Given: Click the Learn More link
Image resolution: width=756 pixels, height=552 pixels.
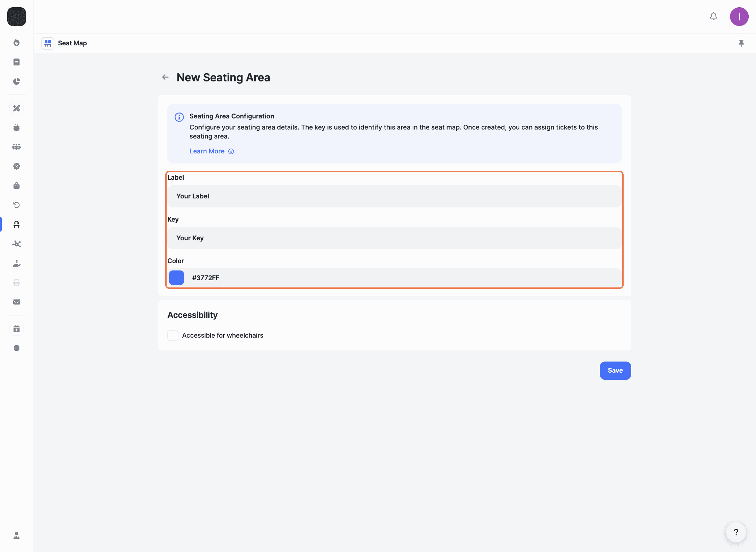Looking at the screenshot, I should coord(207,151).
